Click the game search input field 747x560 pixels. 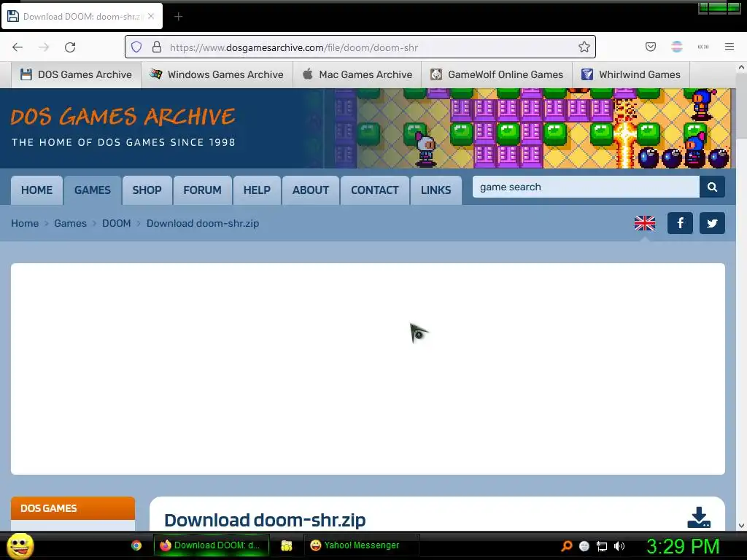[x=586, y=187]
